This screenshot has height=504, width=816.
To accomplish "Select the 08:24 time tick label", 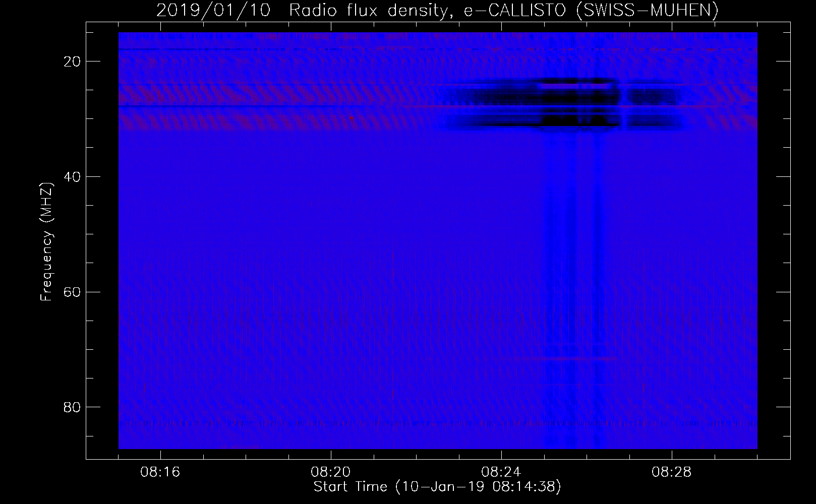I will [x=501, y=473].
